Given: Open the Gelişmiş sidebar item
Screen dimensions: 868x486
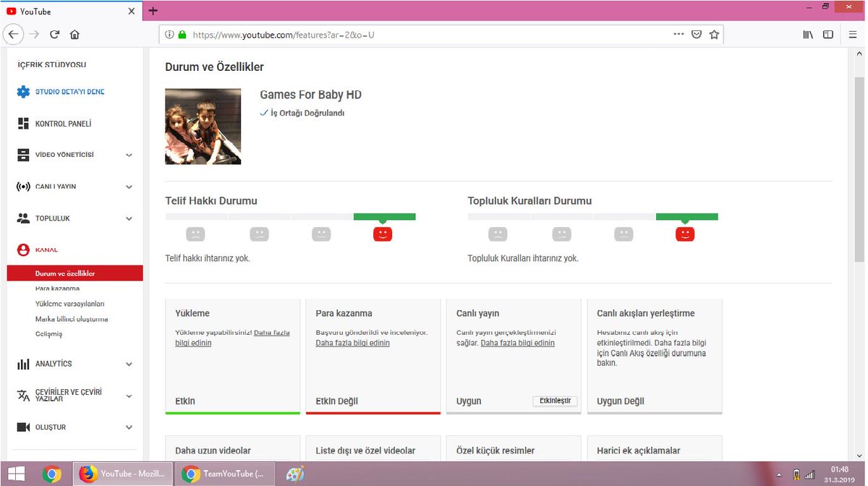Looking at the screenshot, I should coord(48,334).
